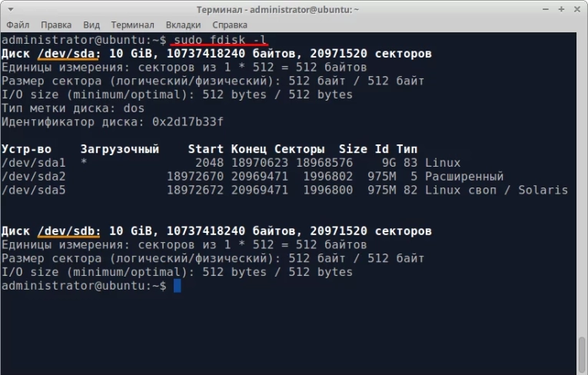The width and height of the screenshot is (588, 375).
Task: Click the /dev/sda5 partition row name
Action: [x=33, y=191]
